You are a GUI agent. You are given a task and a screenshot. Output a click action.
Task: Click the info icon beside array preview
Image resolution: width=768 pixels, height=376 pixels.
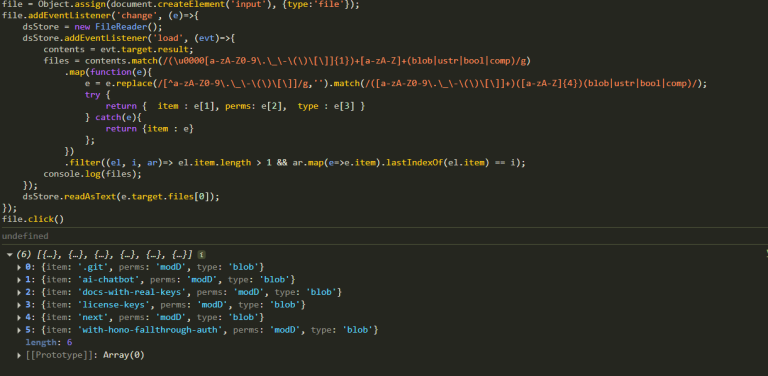coord(201,255)
